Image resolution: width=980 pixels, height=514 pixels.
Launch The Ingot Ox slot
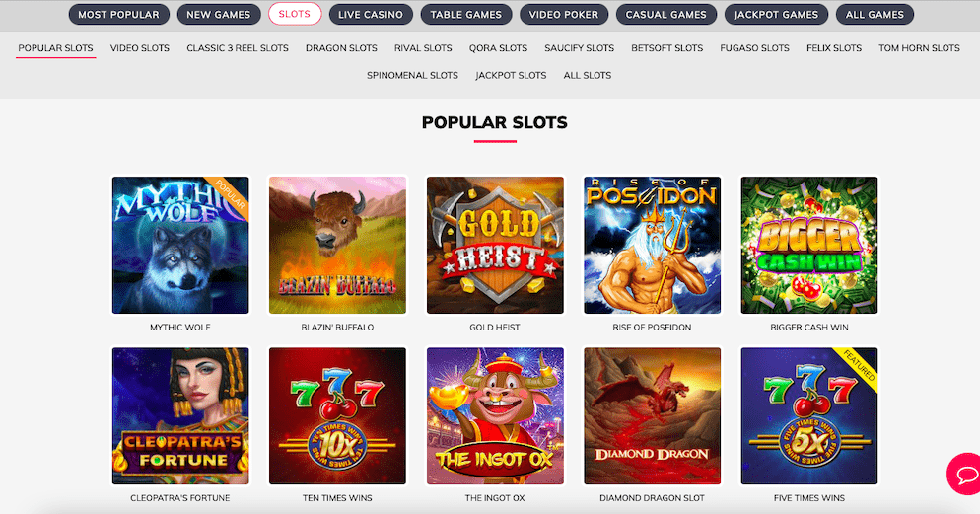(495, 415)
